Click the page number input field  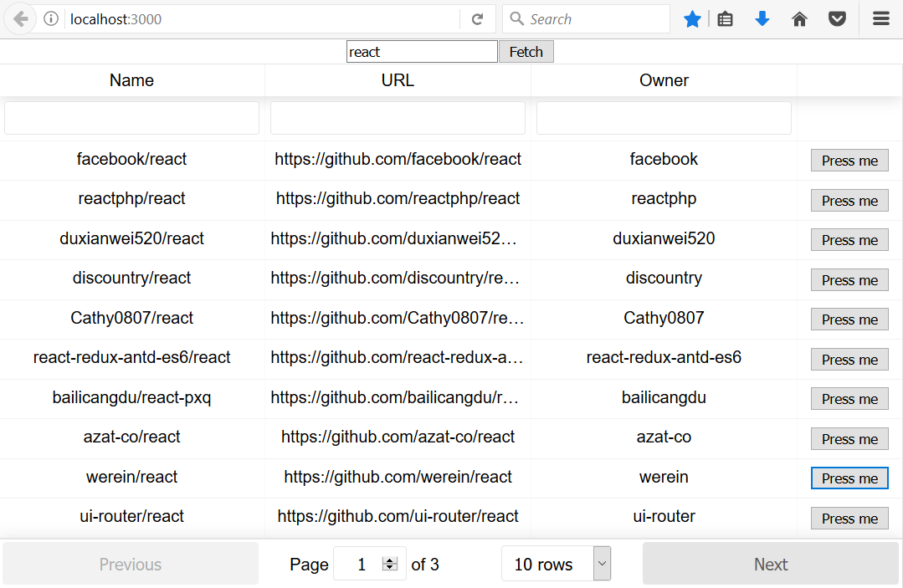(370, 564)
